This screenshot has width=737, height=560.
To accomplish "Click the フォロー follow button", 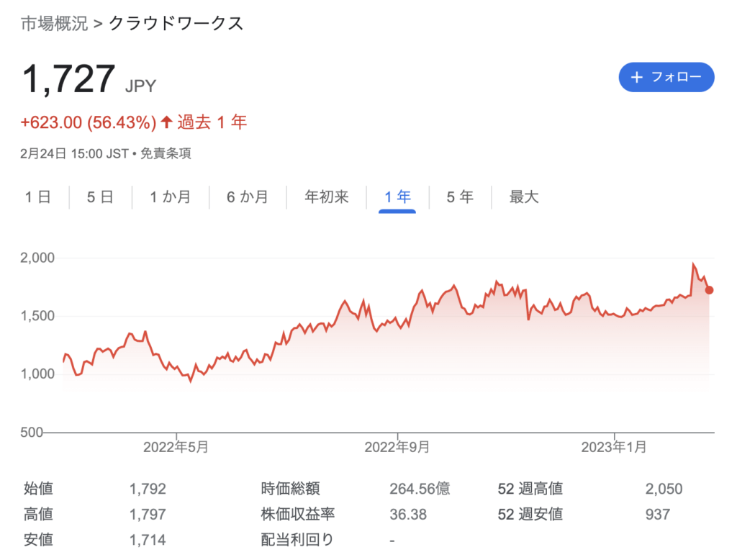I will coord(666,78).
